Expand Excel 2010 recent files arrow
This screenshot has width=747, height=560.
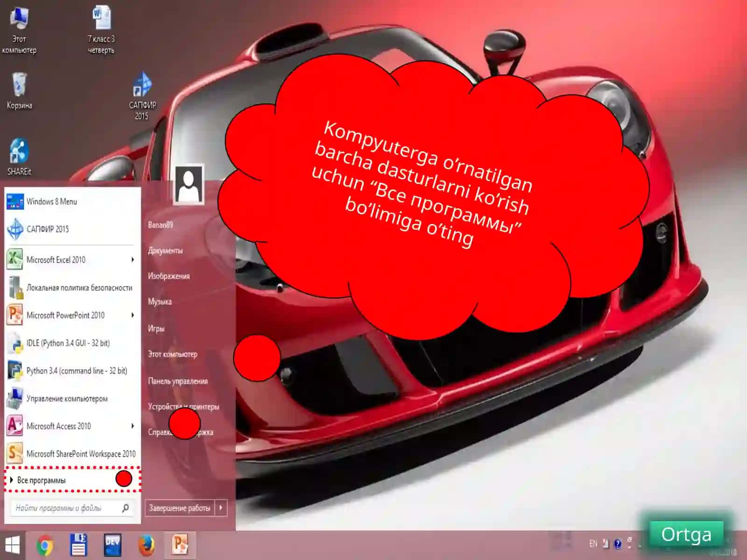click(x=133, y=259)
